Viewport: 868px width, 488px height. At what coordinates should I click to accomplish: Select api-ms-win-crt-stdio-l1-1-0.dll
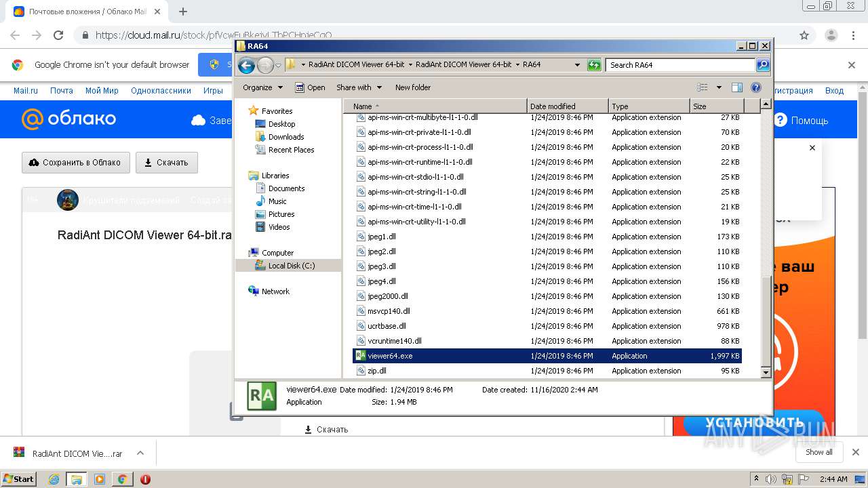[415, 177]
